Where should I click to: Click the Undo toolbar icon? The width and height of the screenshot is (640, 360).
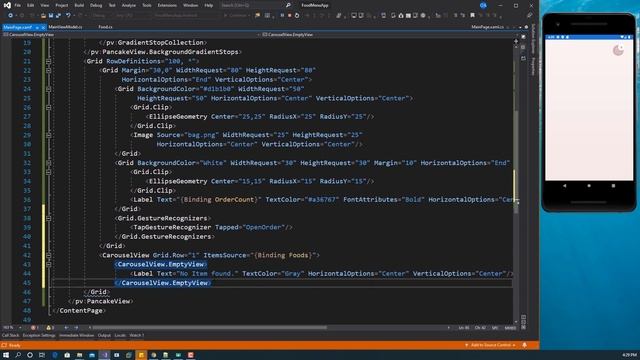68,16
